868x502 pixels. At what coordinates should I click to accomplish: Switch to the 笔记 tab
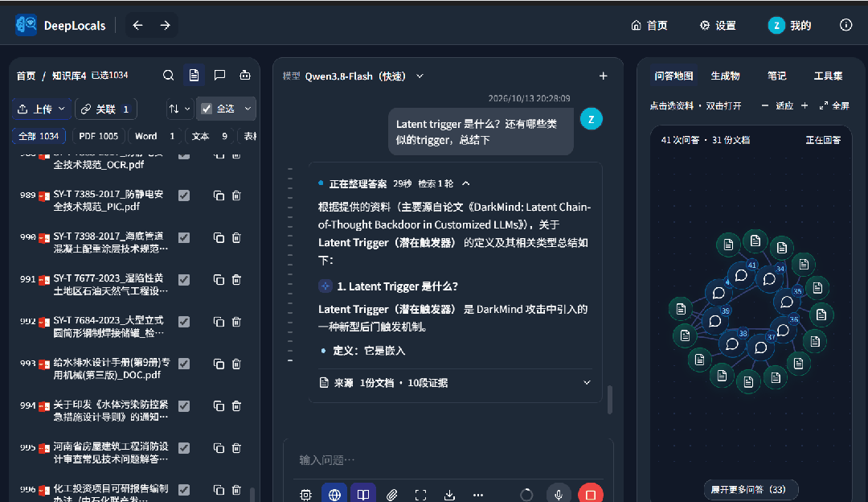point(776,76)
